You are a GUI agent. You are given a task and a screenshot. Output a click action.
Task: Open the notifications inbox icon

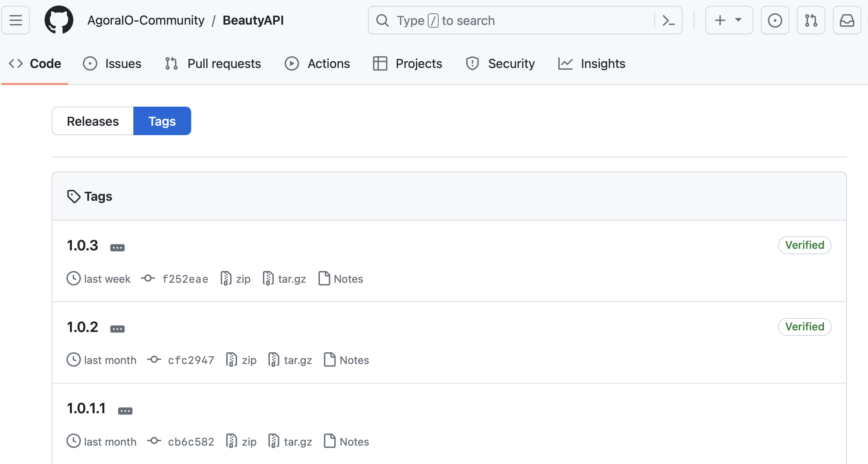[x=847, y=20]
